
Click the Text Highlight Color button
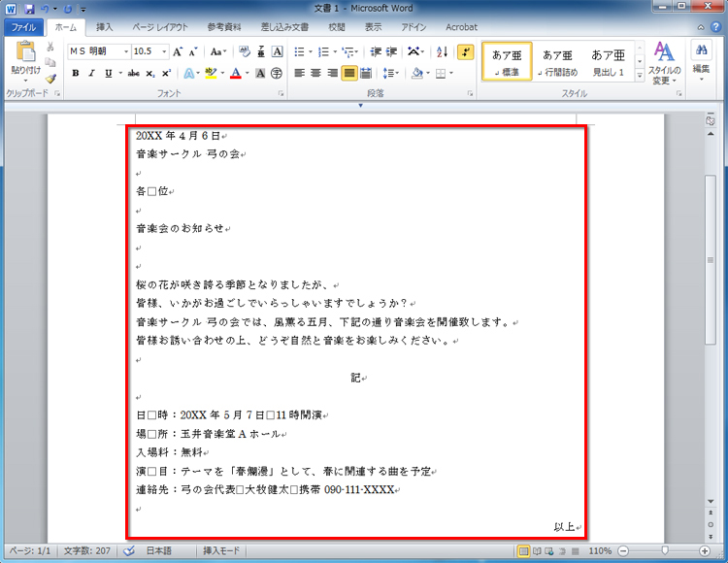(211, 74)
